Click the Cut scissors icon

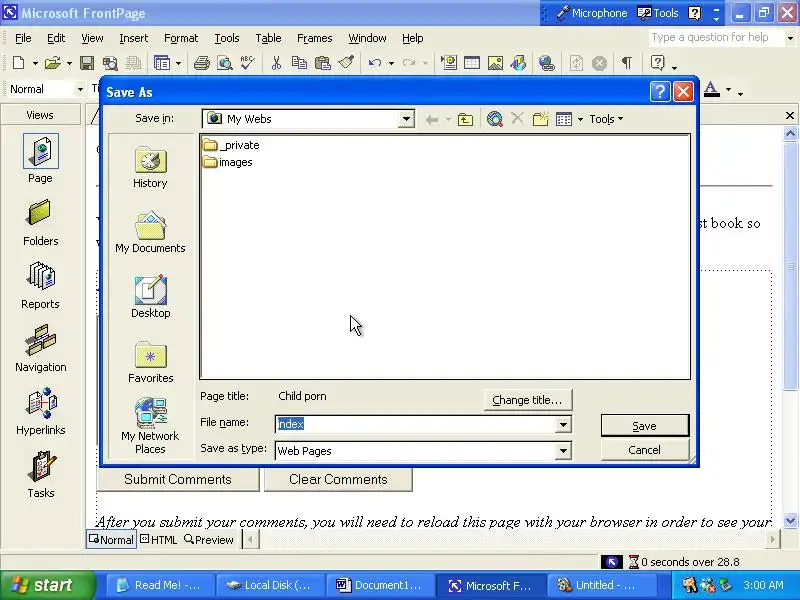276,63
